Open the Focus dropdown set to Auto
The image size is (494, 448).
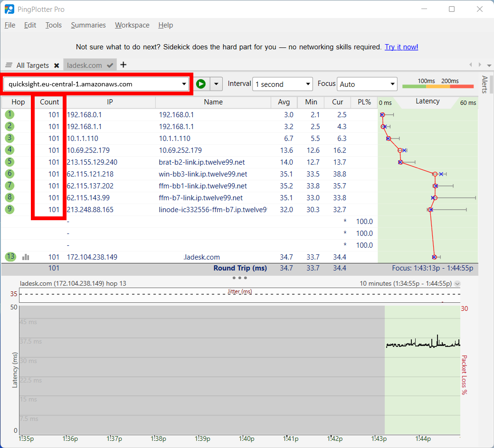[x=367, y=84]
